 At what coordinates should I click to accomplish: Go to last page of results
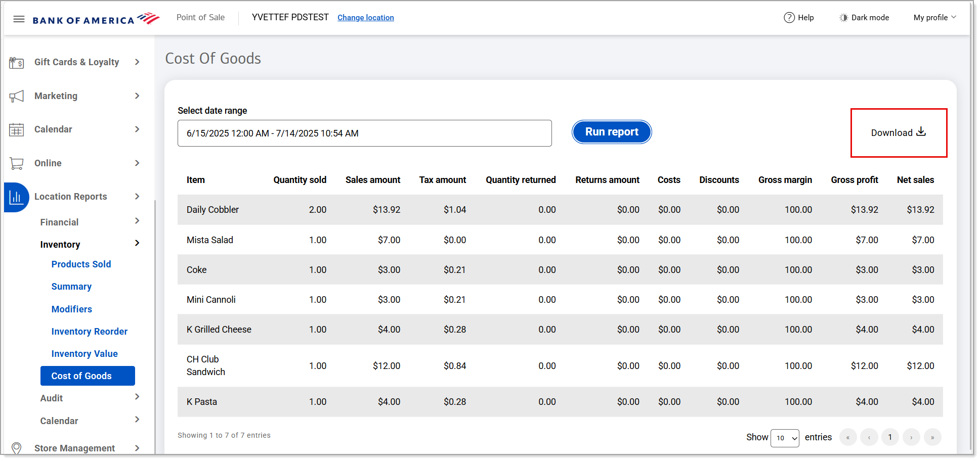click(932, 438)
